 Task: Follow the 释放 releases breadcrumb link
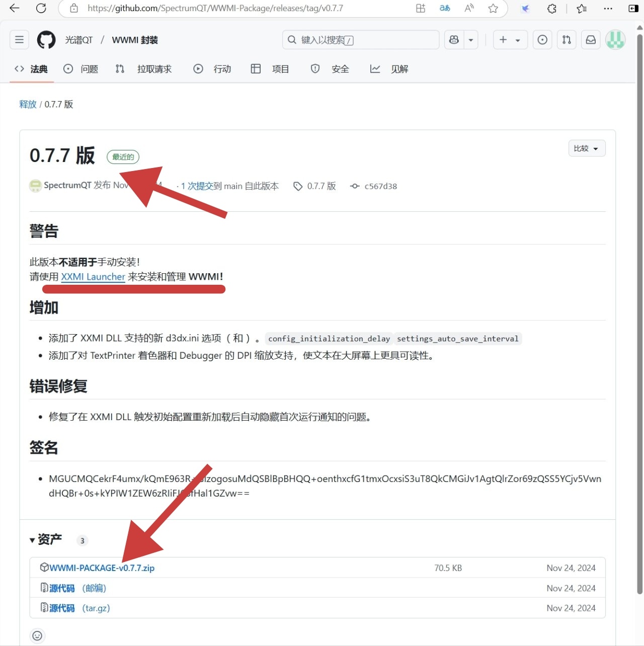28,104
